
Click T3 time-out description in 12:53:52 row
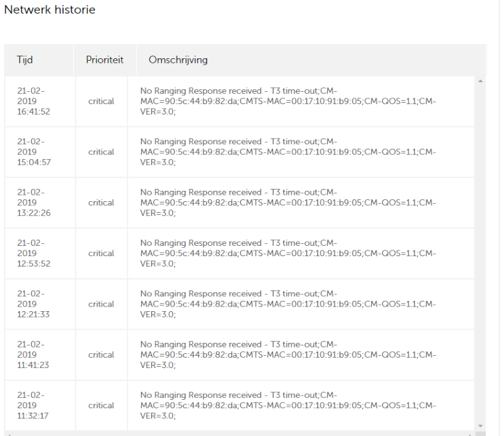[x=288, y=253]
